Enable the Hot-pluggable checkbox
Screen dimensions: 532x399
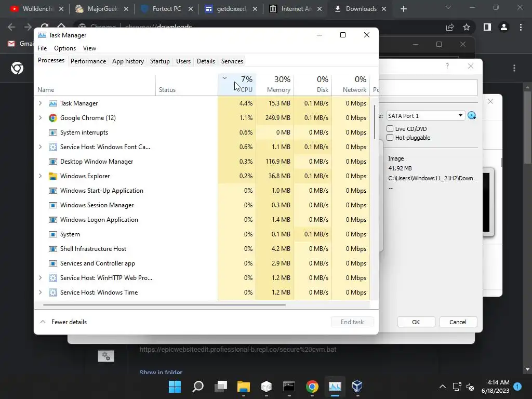390,137
